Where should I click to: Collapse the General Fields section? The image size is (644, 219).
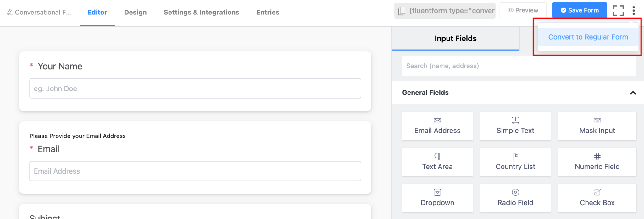tap(633, 93)
